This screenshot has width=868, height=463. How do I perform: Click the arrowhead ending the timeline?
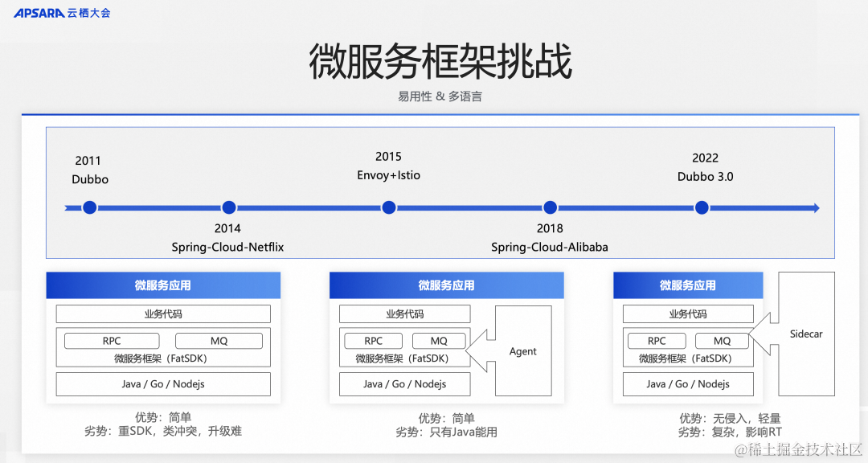(x=816, y=207)
